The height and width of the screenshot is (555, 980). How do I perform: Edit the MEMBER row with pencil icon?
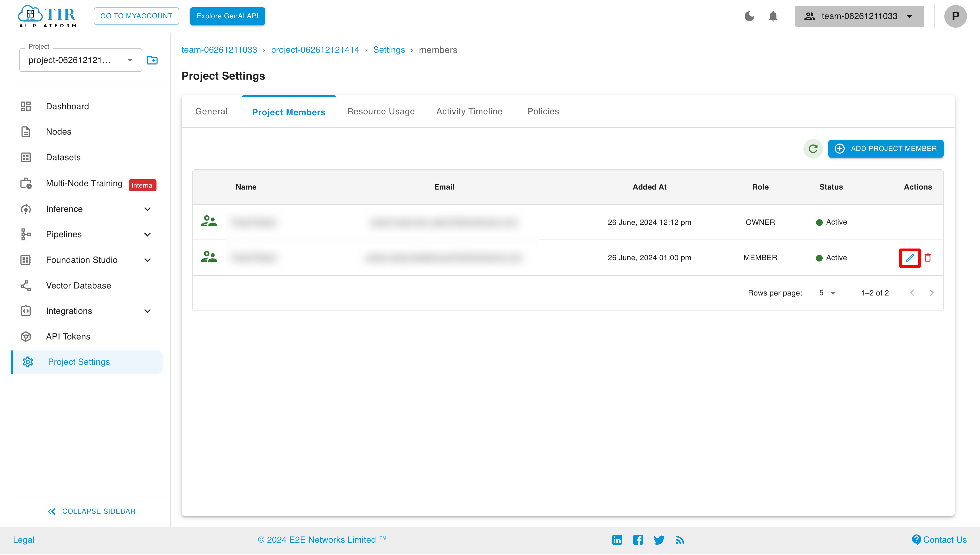pos(910,258)
